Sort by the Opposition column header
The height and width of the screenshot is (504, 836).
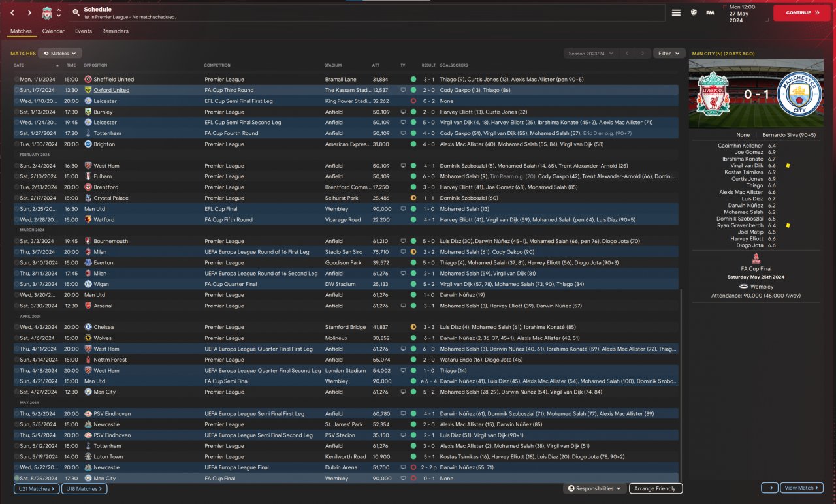pyautogui.click(x=95, y=65)
